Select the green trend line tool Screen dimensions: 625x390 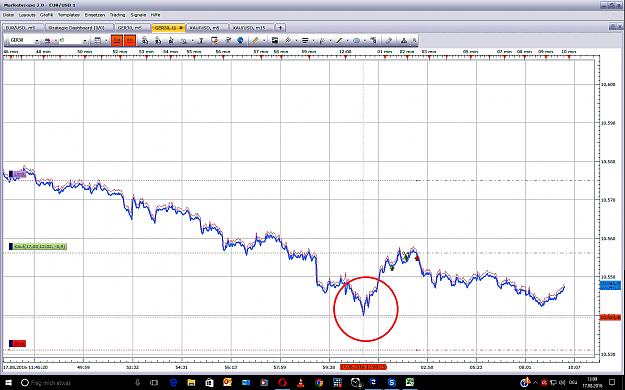point(339,40)
